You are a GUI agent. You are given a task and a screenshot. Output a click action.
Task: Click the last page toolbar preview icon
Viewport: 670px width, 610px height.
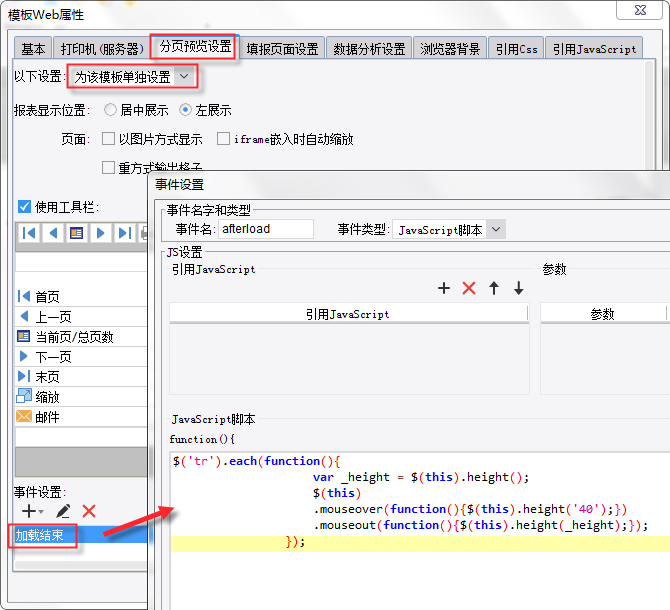[x=124, y=233]
